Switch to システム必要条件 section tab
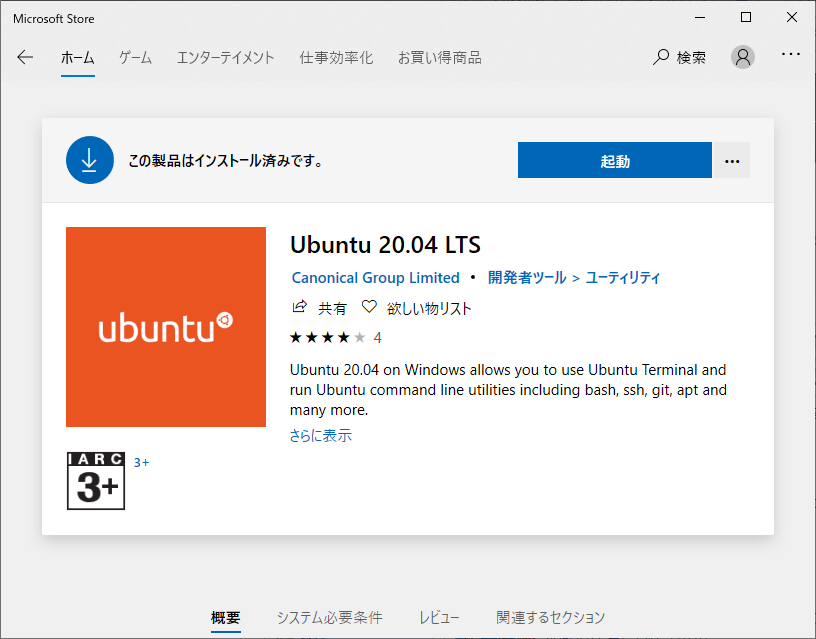Screen dimensions: 816x639 click(329, 618)
